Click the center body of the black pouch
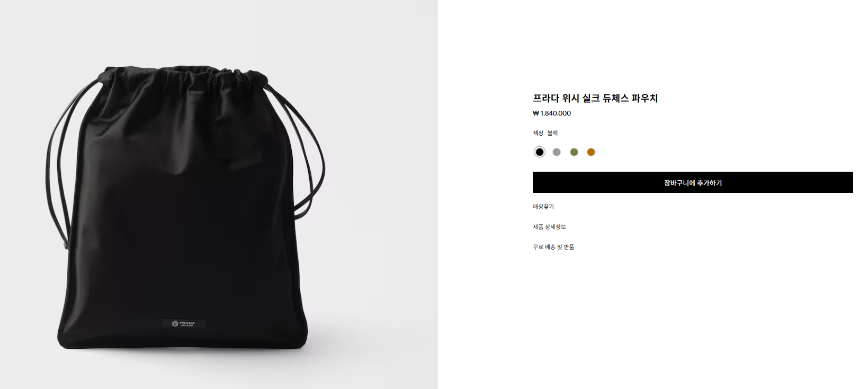The image size is (868, 389). point(183,212)
